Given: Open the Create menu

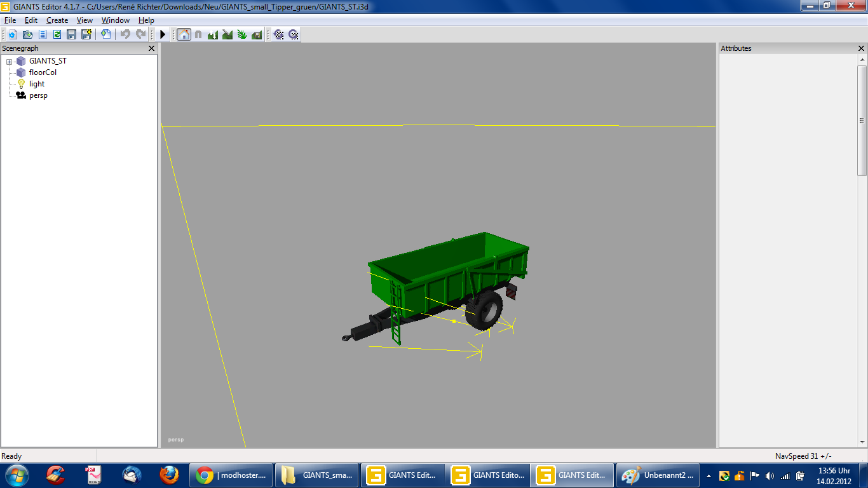Looking at the screenshot, I should pos(57,20).
